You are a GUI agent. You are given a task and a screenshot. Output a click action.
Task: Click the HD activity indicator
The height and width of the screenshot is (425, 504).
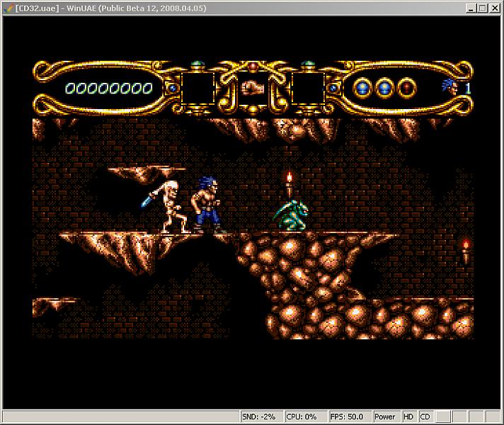tap(409, 417)
